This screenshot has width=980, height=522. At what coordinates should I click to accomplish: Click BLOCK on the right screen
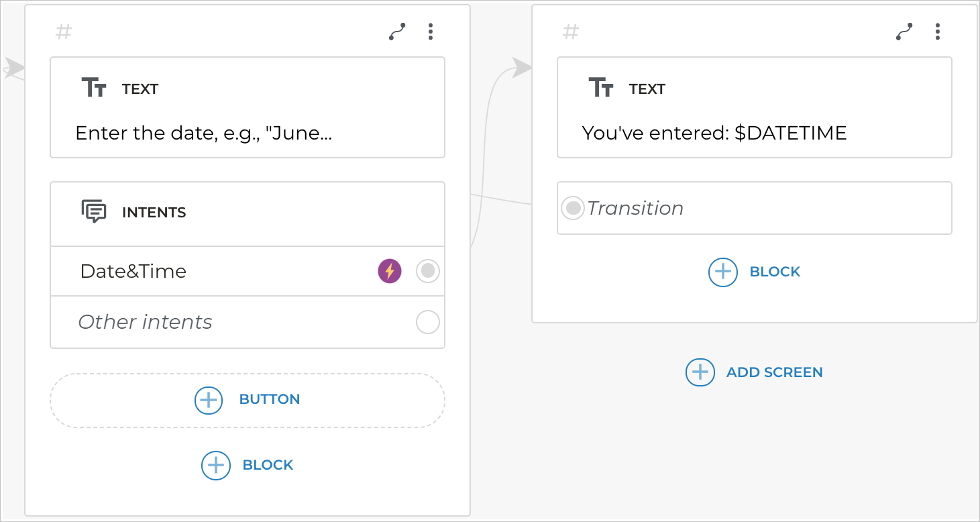(775, 272)
